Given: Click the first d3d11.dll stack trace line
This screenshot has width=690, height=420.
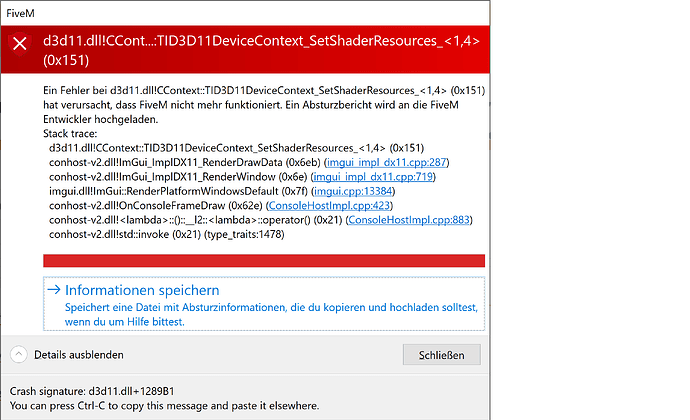Looking at the screenshot, I should [236, 148].
